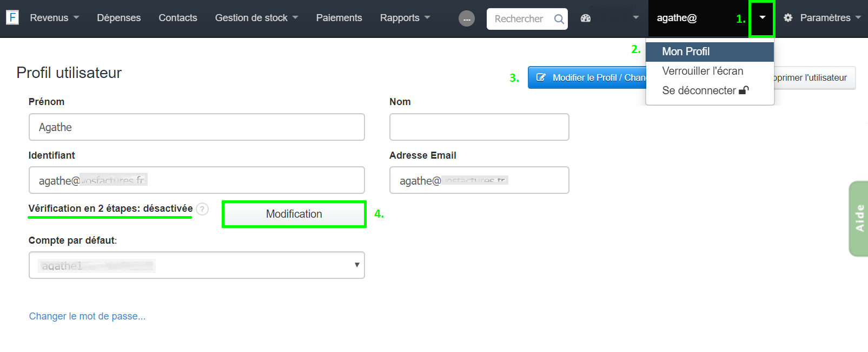Click the Profil utilisateur heading

(69, 73)
